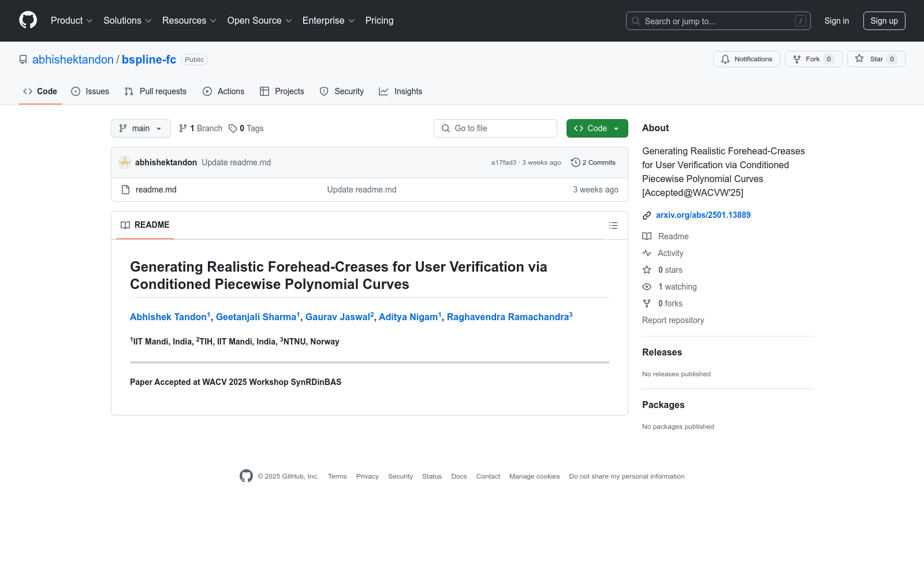Go to the Pricing page
The width and height of the screenshot is (924, 578).
pos(379,21)
